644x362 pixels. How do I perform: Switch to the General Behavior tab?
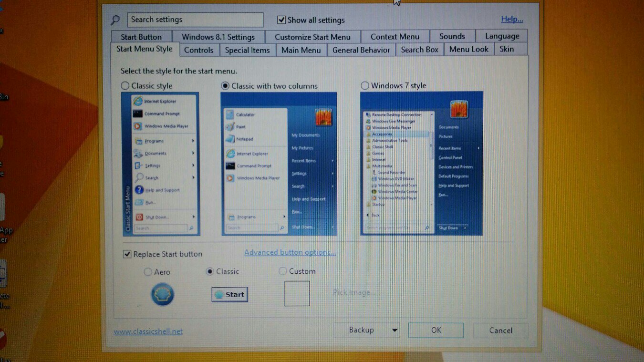[361, 50]
